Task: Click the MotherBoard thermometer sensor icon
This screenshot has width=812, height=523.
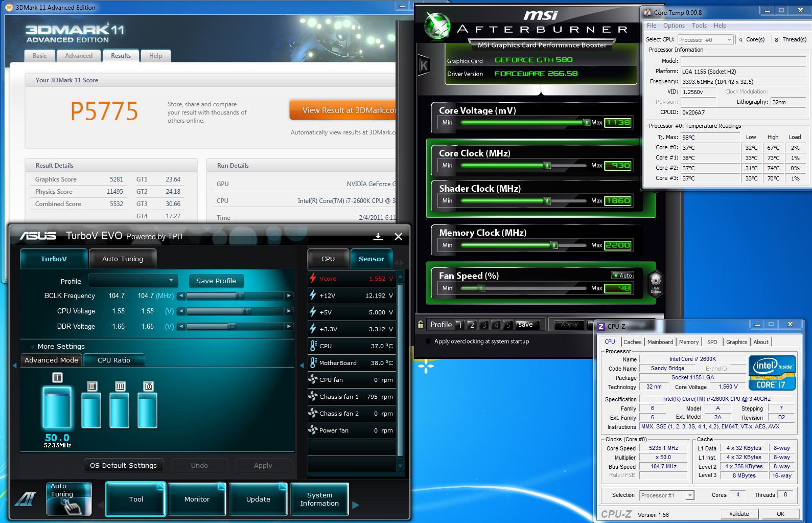Action: click(x=313, y=362)
